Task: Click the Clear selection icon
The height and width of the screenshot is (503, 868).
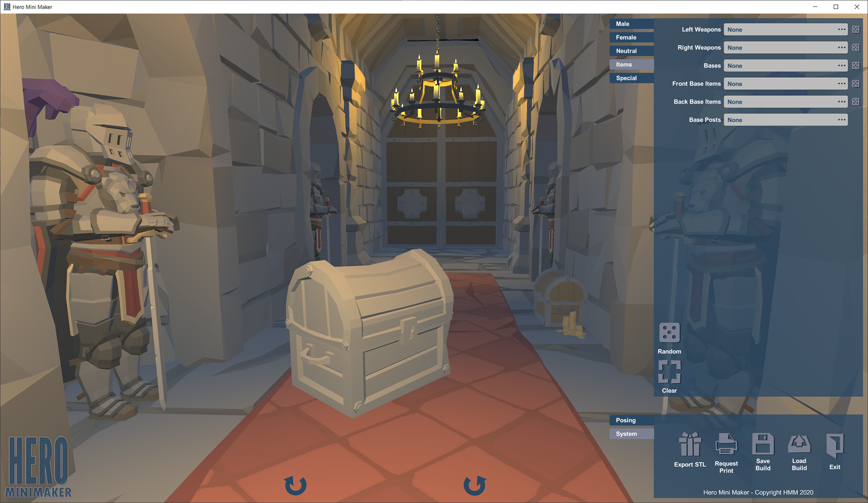Action: (x=670, y=372)
